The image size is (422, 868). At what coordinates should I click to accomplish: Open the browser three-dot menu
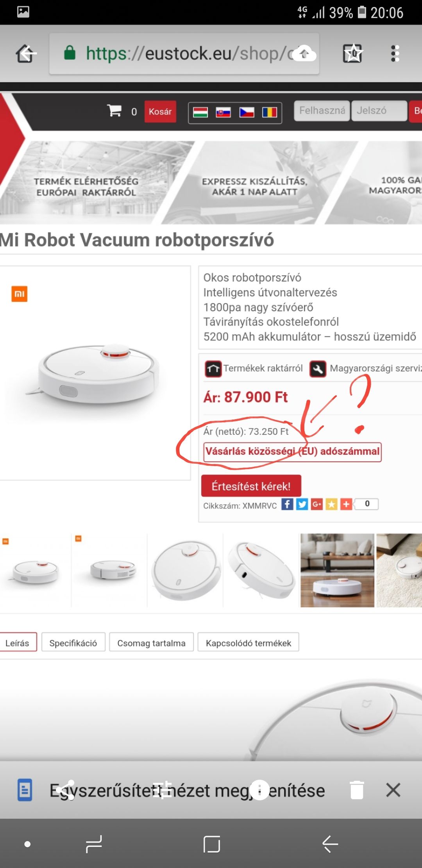(x=395, y=54)
